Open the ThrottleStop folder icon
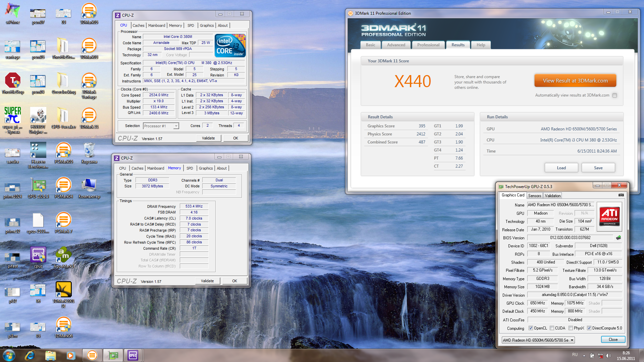This screenshot has height=362, width=644. [x=63, y=48]
